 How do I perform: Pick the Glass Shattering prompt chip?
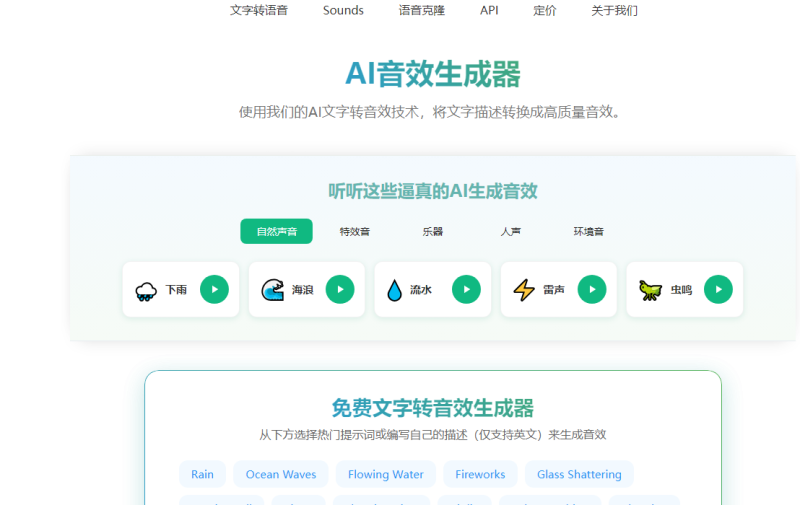pyautogui.click(x=579, y=474)
